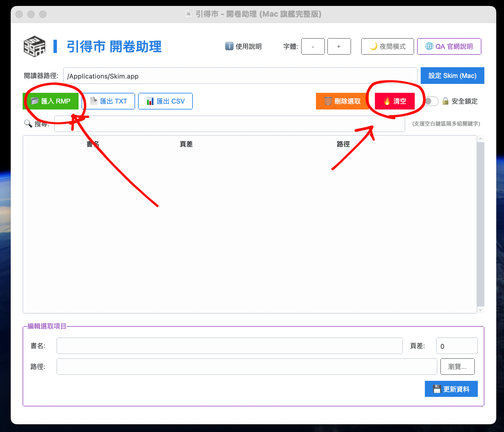Click 更新資料 save button
This screenshot has height=432, width=504.
pyautogui.click(x=451, y=389)
